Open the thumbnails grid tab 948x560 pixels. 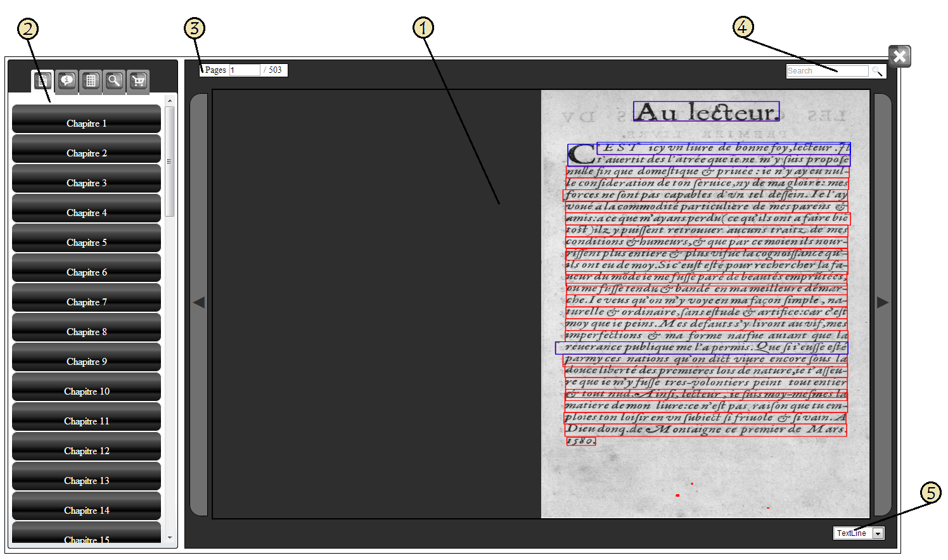(91, 80)
